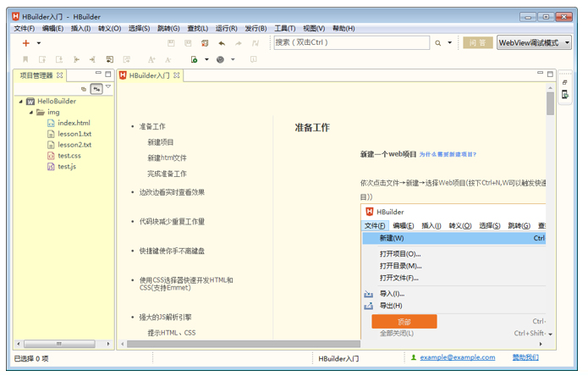Click the 为什么要新建项目? link
Viewport: 588px width, 376px height.
pos(448,154)
